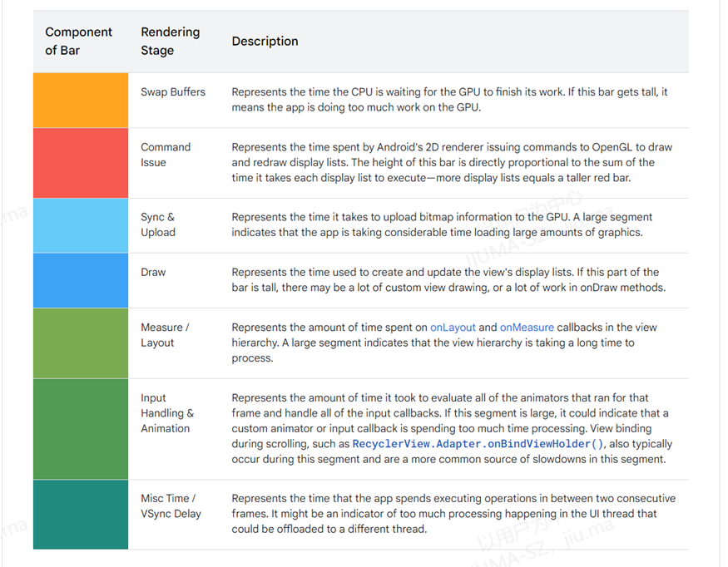Screen dimensions: 728x567
Task: Click the orange Swap Buffers color block
Action: (81, 101)
